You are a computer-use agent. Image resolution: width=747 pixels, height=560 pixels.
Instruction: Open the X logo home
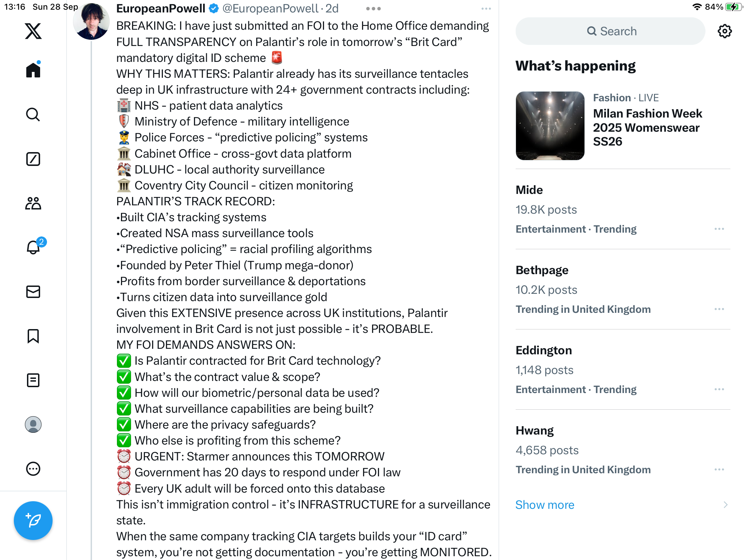pos(33,31)
